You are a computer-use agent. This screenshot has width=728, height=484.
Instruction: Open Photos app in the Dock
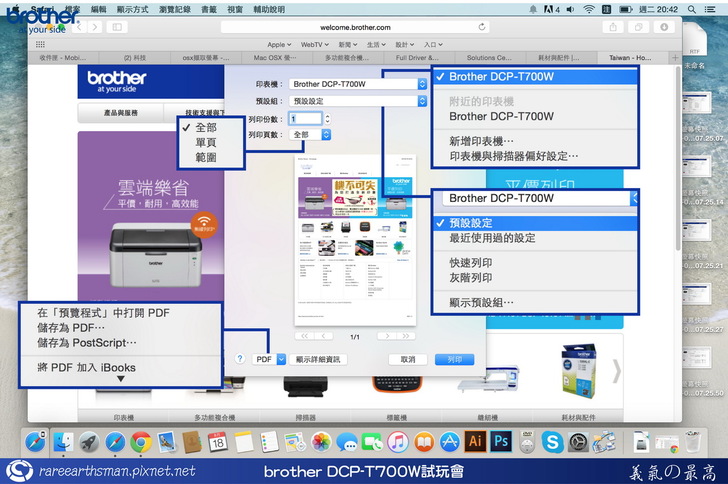point(321,442)
